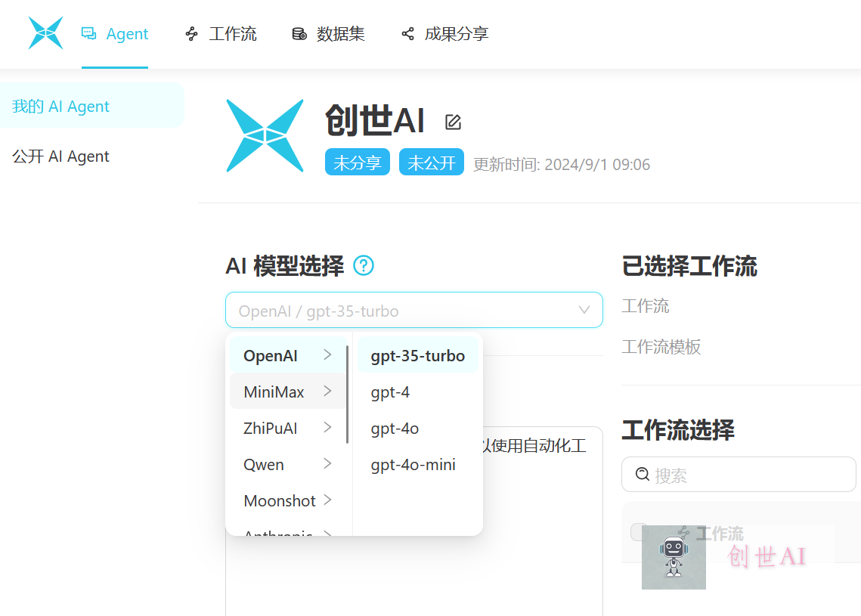This screenshot has height=616, width=861.
Task: Click the share icon beside 成果分享
Action: (x=407, y=33)
